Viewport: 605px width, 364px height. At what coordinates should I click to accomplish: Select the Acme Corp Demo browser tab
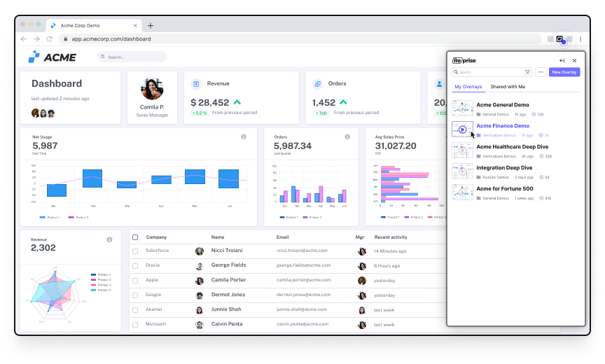click(x=94, y=25)
